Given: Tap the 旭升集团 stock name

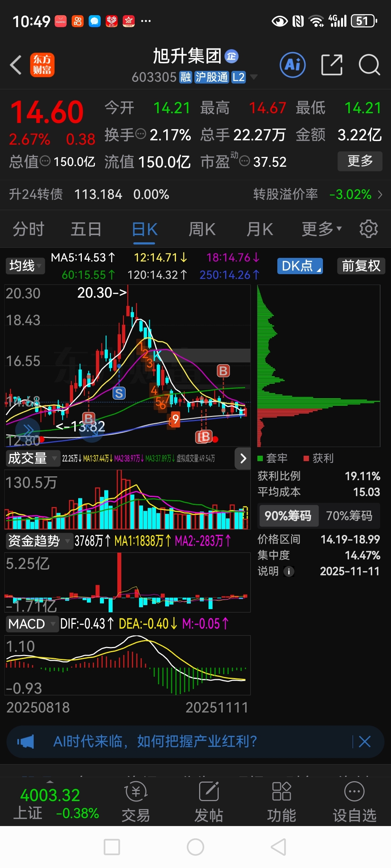Looking at the screenshot, I should point(187,56).
